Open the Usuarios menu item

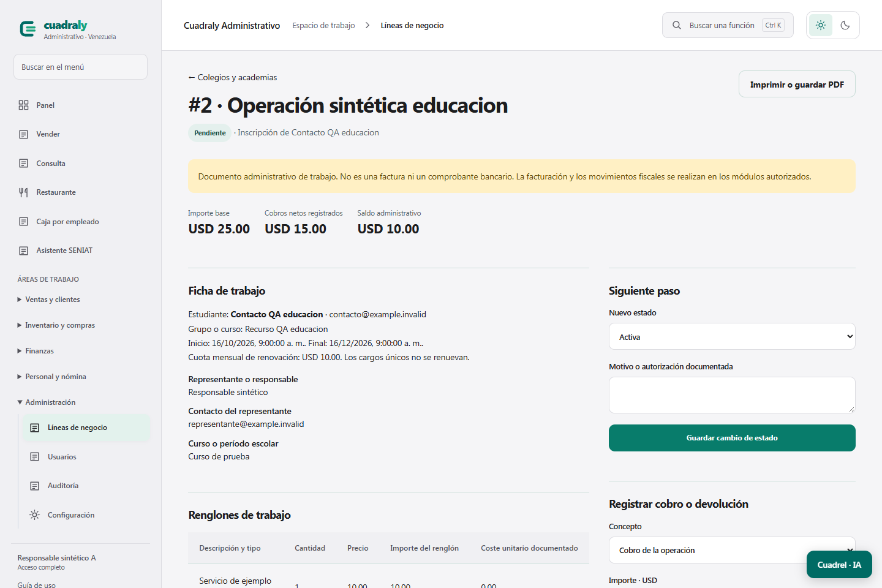click(x=86, y=457)
